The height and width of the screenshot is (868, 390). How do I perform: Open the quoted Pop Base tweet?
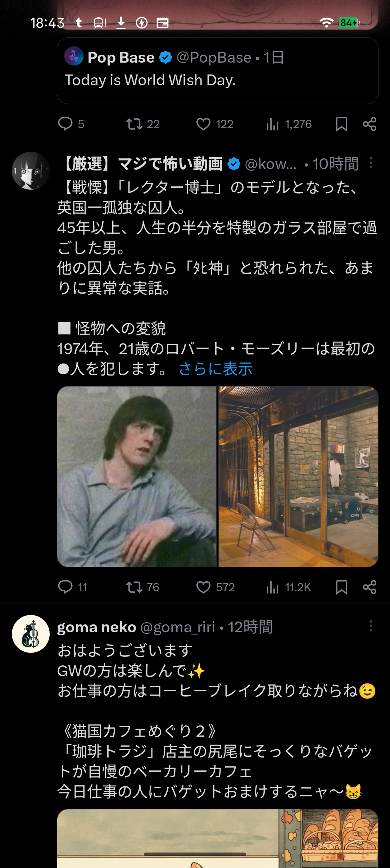pyautogui.click(x=217, y=71)
